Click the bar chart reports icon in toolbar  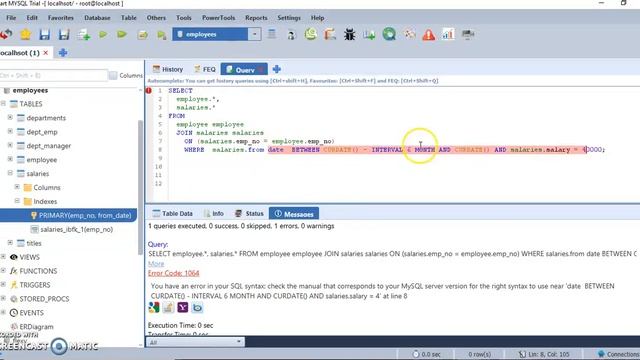448,34
